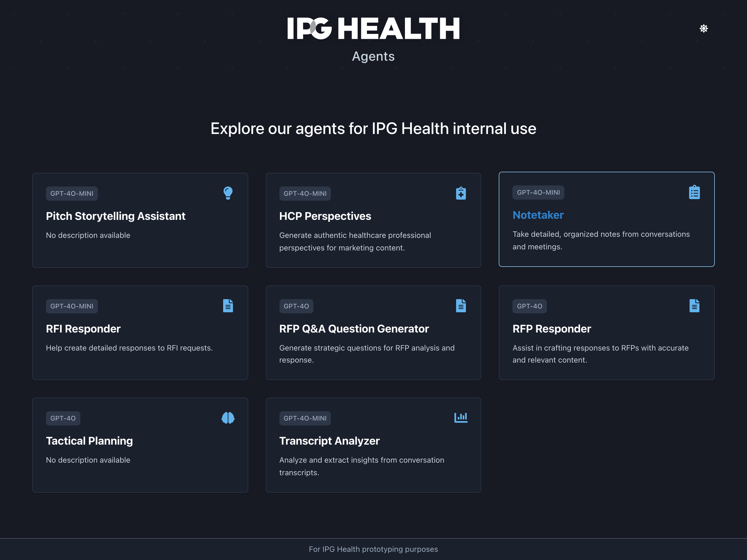Click the document icon on RFI Responder
Screen dimensions: 747x560
point(228,306)
